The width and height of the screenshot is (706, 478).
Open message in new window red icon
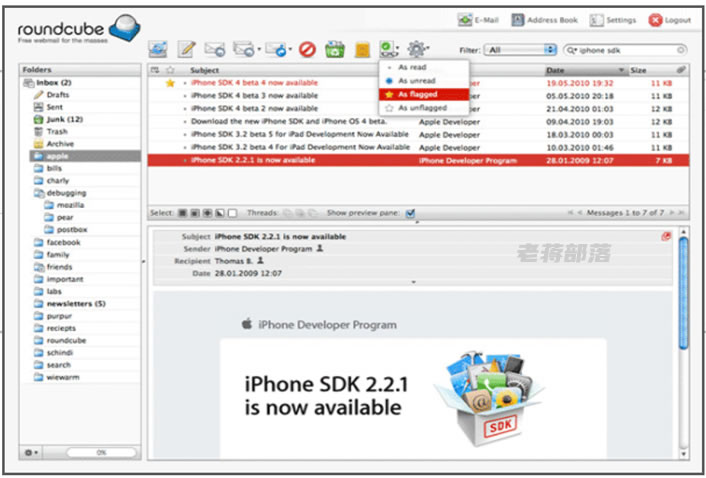(666, 237)
